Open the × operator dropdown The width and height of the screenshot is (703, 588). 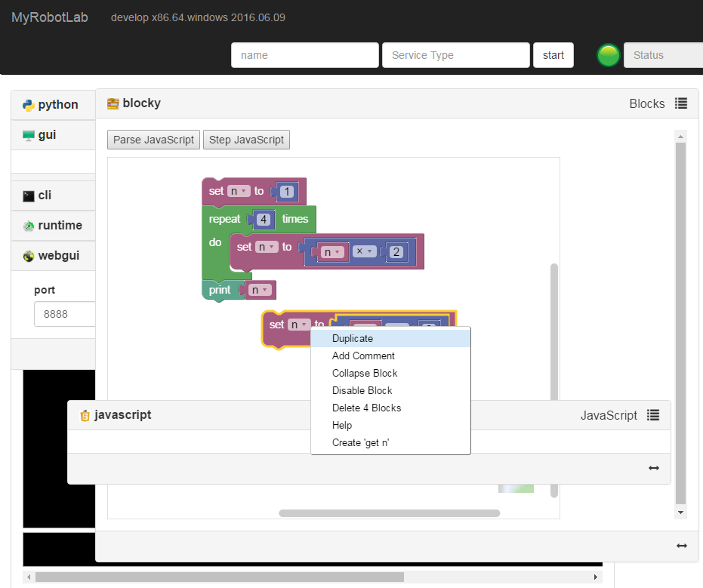(x=364, y=251)
